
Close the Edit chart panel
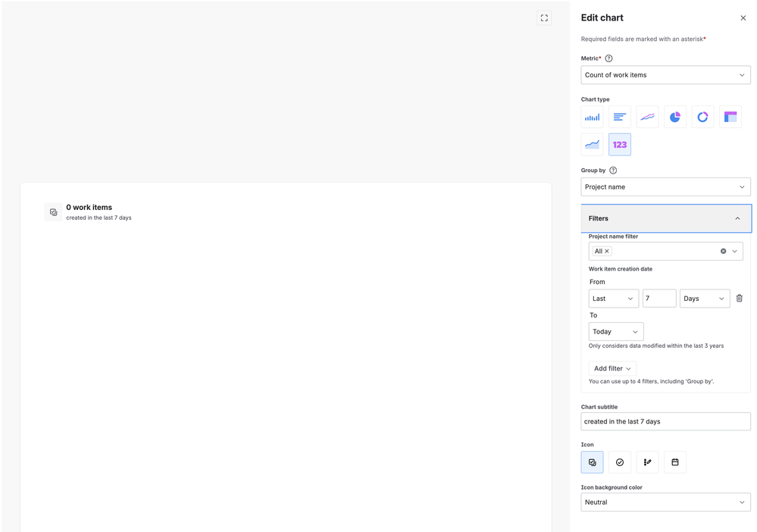tap(743, 18)
